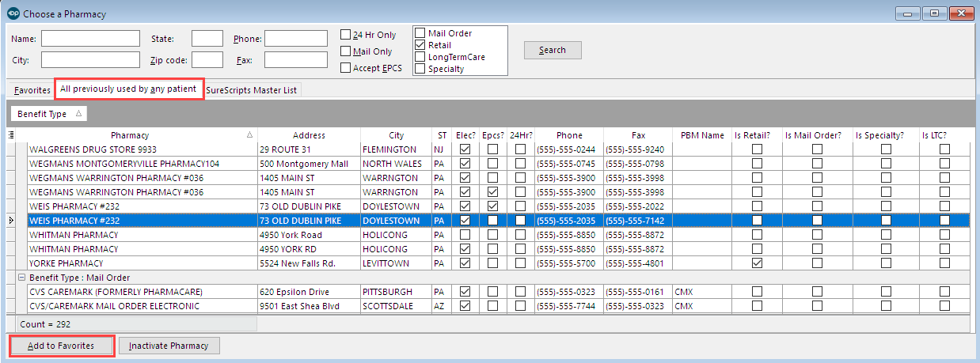Click the 5524 New Falls Rd. address cell
This screenshot has width=980, height=363.
point(309,263)
